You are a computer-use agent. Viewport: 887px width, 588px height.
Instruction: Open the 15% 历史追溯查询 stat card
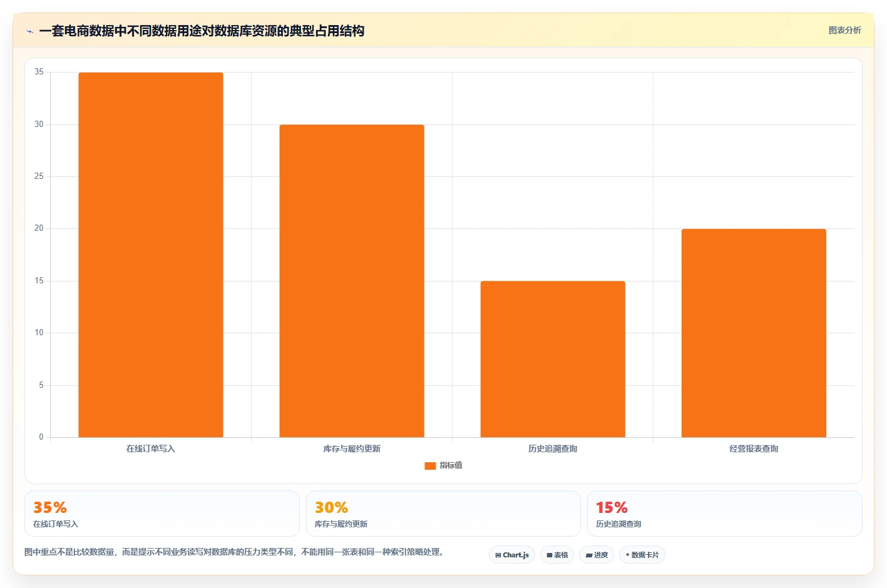coord(724,514)
